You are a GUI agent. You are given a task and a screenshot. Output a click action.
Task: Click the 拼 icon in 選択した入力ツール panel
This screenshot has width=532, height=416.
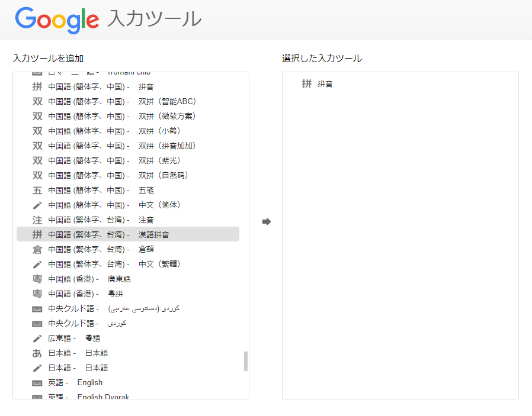click(x=307, y=83)
